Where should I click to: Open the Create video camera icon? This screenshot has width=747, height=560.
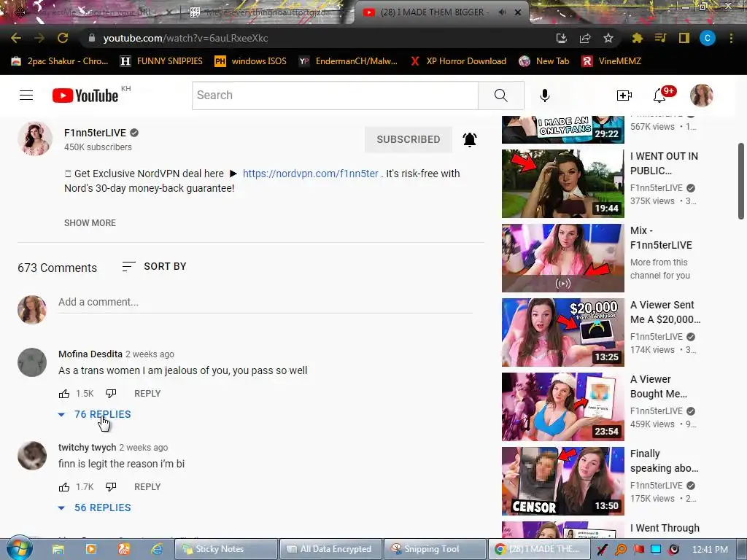(624, 96)
